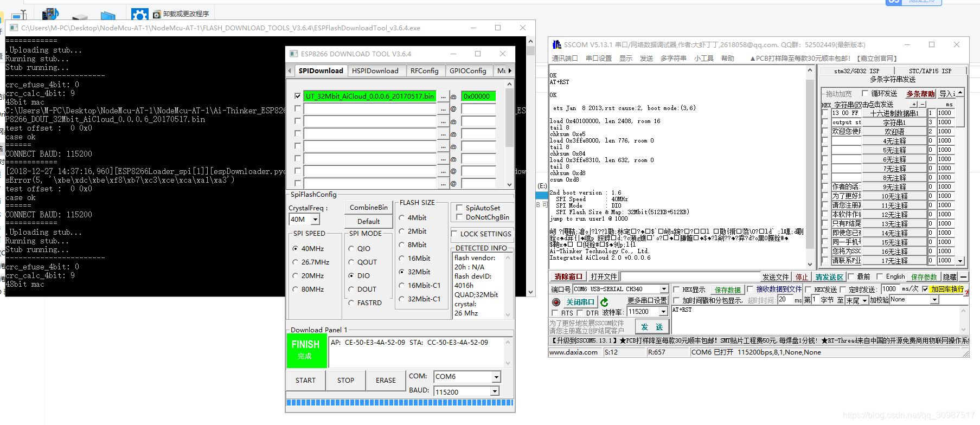Click the green refresh ports icon in SSCOM
This screenshot has width=980, height=425.
pyautogui.click(x=605, y=302)
